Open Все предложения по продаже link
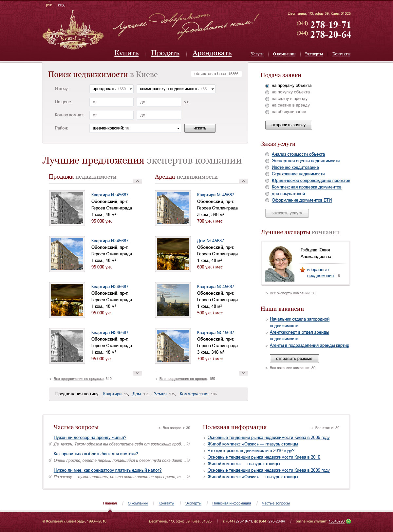Screen dimensions: 393x532 pos(79,379)
